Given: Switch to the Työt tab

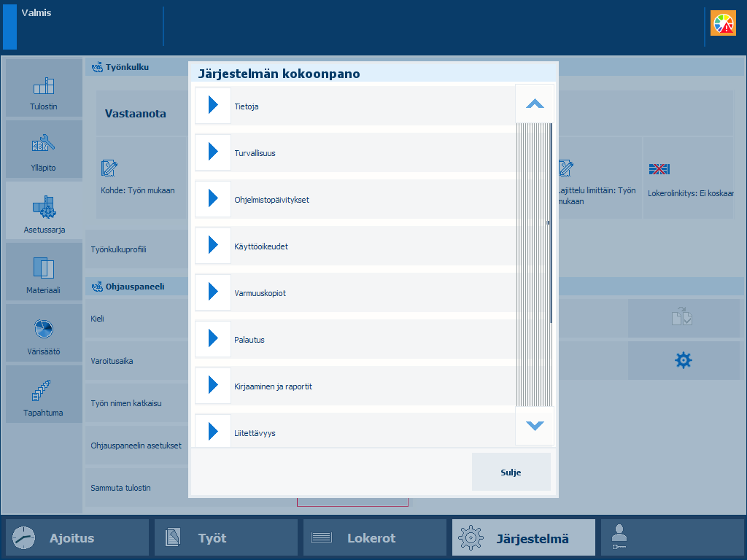Looking at the screenshot, I should [226, 537].
